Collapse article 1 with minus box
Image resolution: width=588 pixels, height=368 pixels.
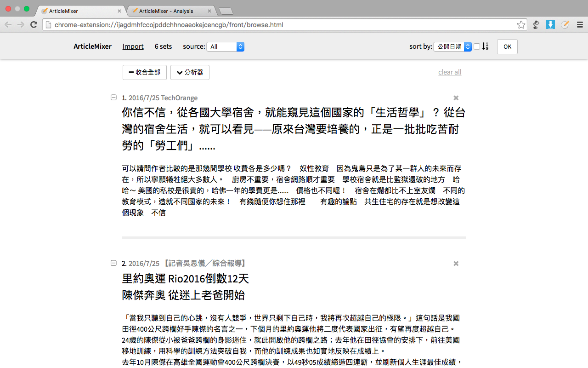pyautogui.click(x=113, y=98)
